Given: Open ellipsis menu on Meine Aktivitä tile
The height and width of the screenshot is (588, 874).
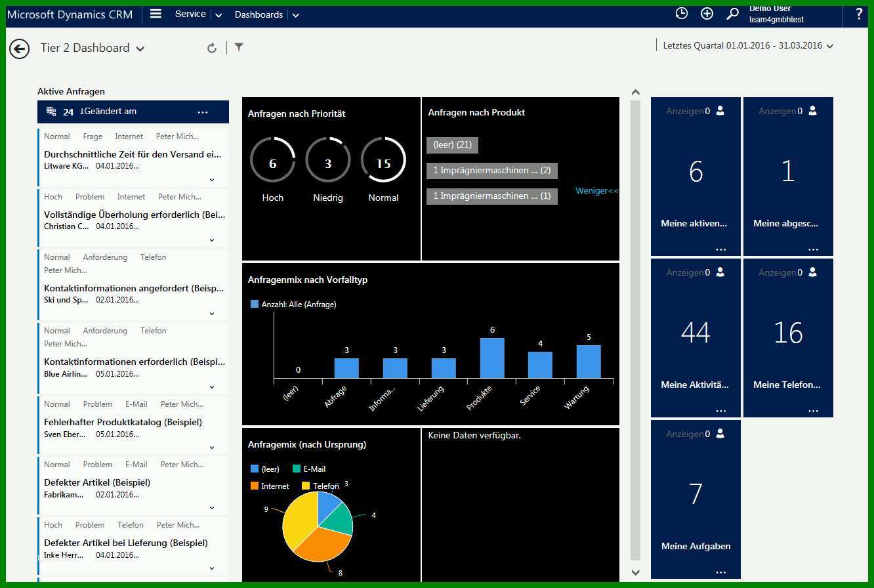Looking at the screenshot, I should pyautogui.click(x=721, y=411).
